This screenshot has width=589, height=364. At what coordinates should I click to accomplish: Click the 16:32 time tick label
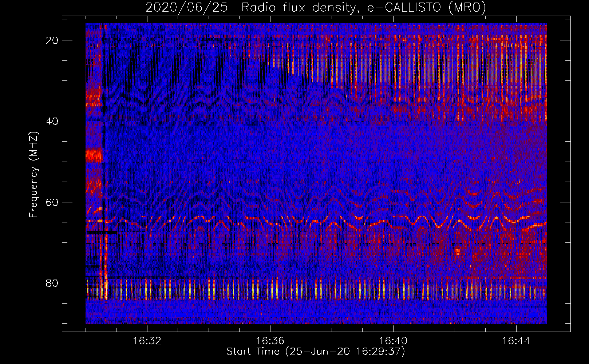click(147, 341)
